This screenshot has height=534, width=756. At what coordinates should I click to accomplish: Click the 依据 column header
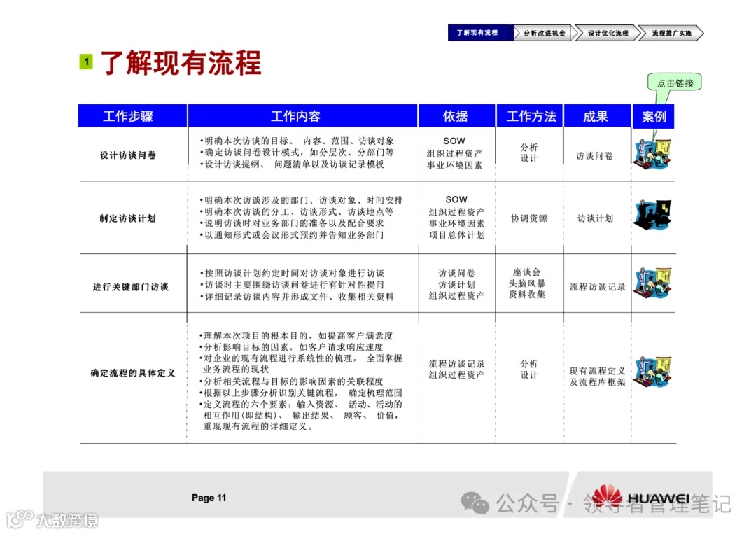click(456, 115)
